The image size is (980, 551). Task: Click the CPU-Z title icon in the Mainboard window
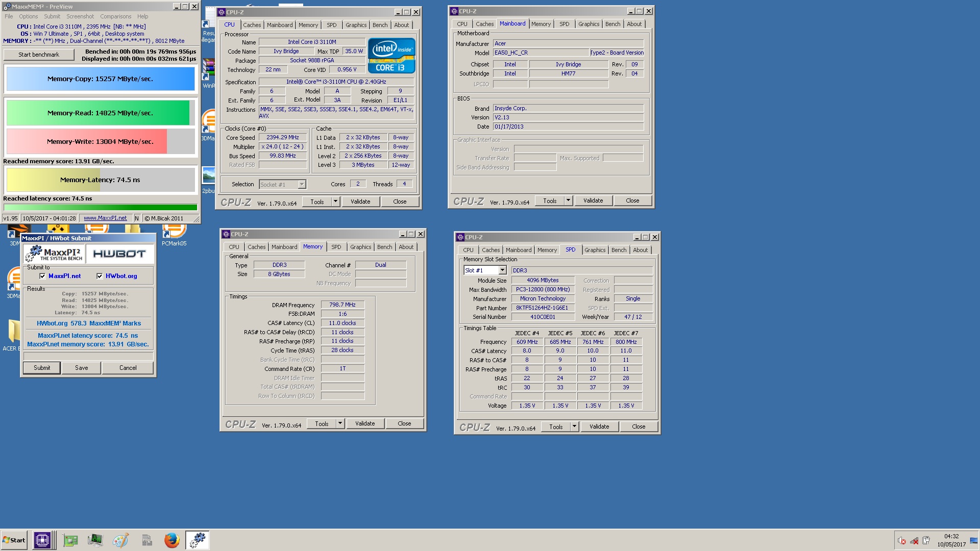[454, 11]
